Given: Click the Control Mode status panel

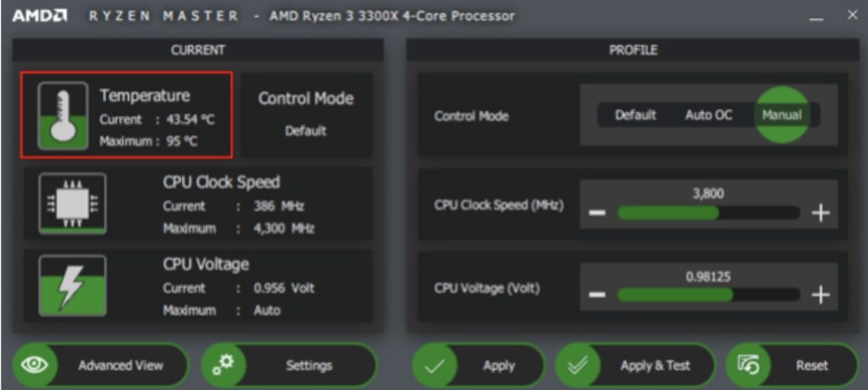Looking at the screenshot, I should [306, 114].
